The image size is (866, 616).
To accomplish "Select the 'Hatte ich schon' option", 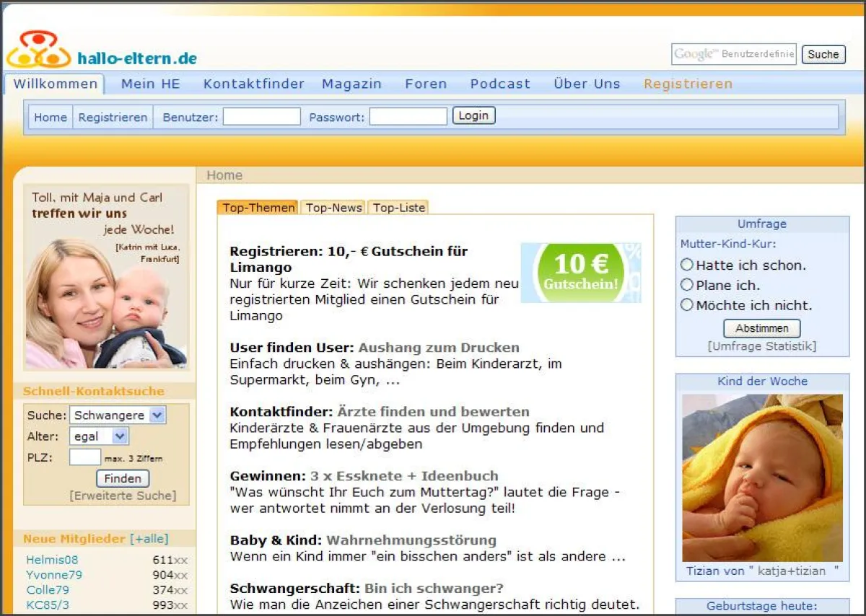I will (687, 265).
